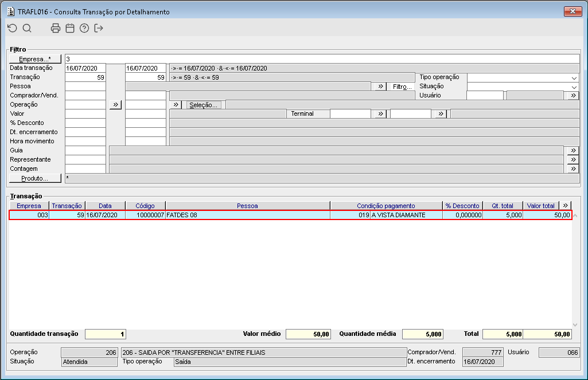Click the first Comprador/Vend. input field
This screenshot has width=588, height=380.
(85, 96)
